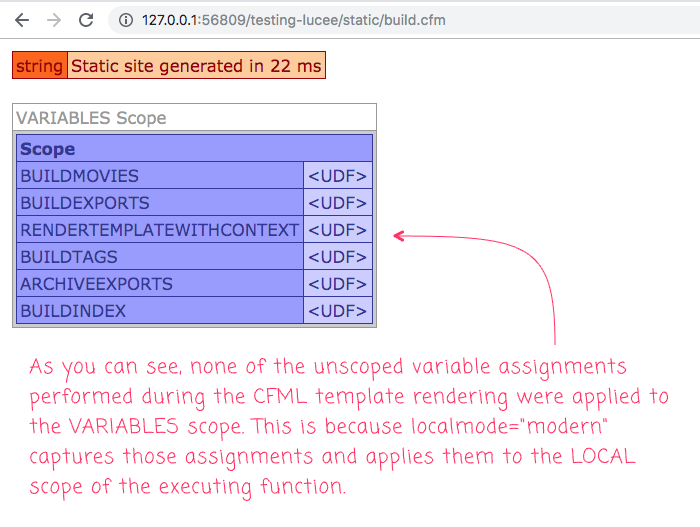This screenshot has width=700, height=527.
Task: Click the <UDF> value beside BUILDEXPORTS
Action: [x=337, y=203]
